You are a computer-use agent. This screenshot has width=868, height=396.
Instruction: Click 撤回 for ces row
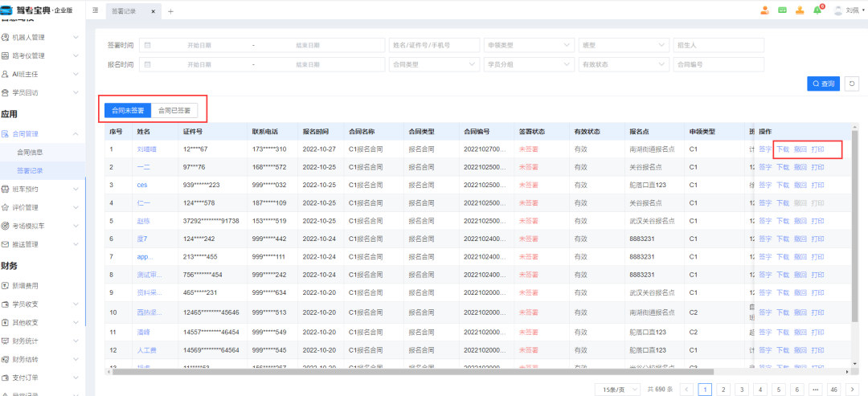tap(800, 186)
